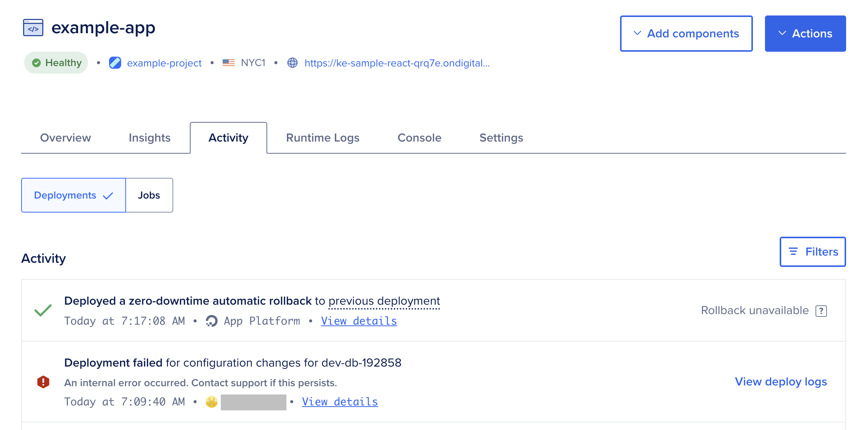Switch to the Overview tab
Viewport: 868px width, 430px height.
pyautogui.click(x=65, y=137)
